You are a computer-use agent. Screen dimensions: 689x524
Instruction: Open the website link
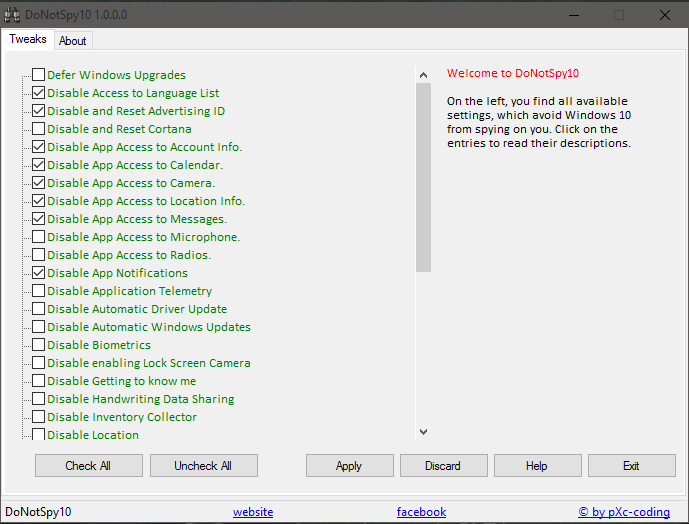click(x=253, y=512)
